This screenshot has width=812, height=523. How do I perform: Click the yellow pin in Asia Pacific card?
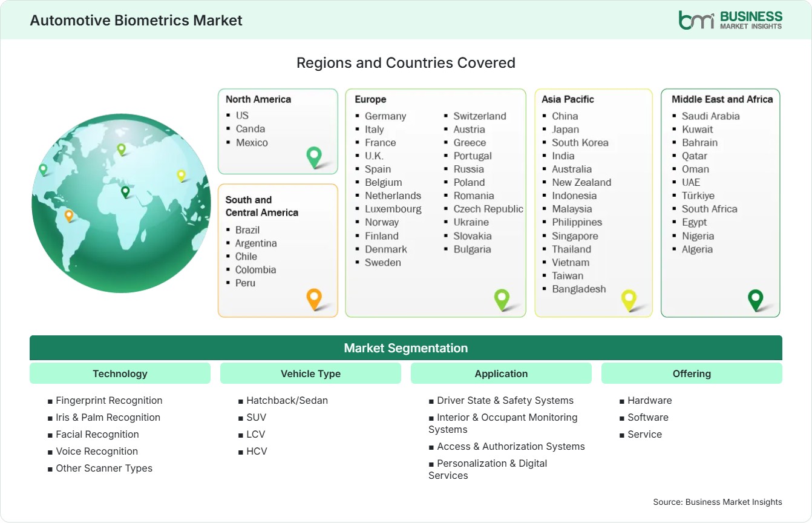629,300
